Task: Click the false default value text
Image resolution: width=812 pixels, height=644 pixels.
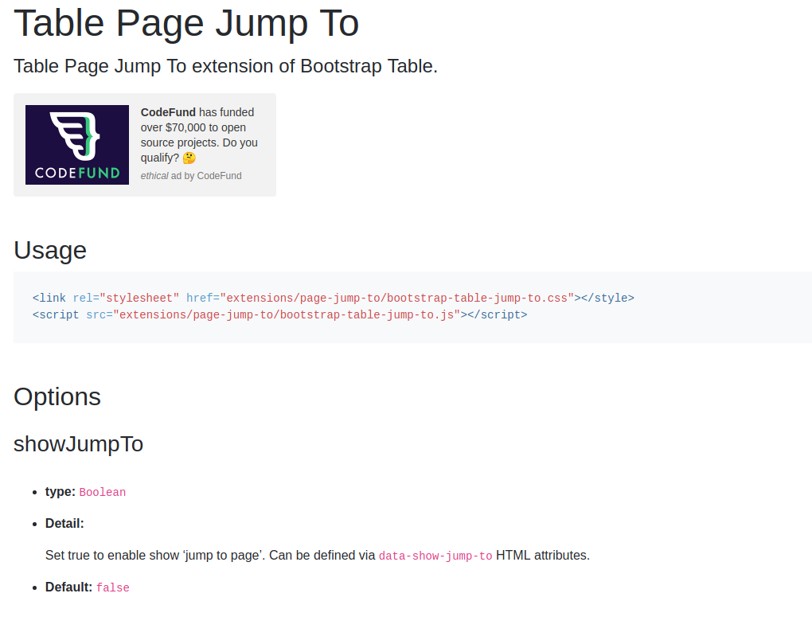Action: pyautogui.click(x=112, y=587)
